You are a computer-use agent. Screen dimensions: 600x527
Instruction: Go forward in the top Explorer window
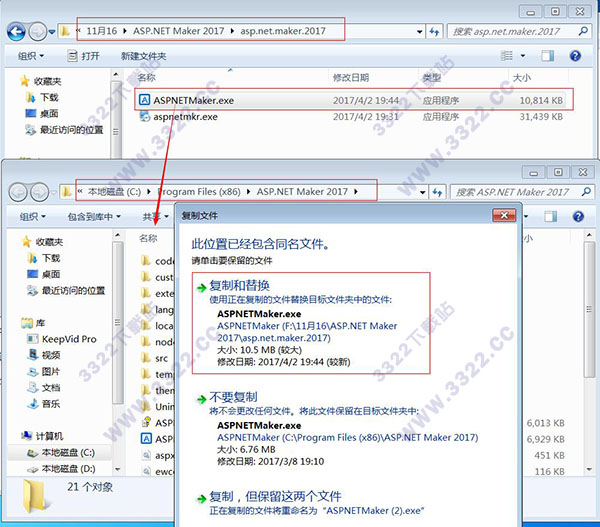coord(38,31)
